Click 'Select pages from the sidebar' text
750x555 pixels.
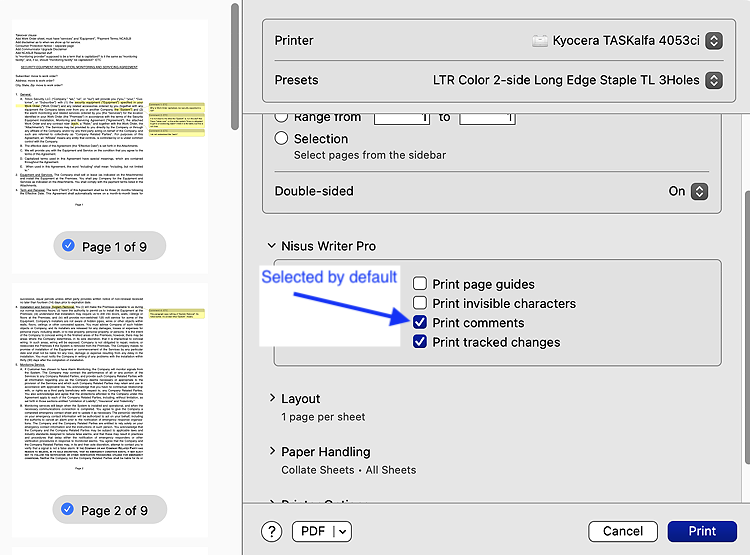[x=370, y=155]
